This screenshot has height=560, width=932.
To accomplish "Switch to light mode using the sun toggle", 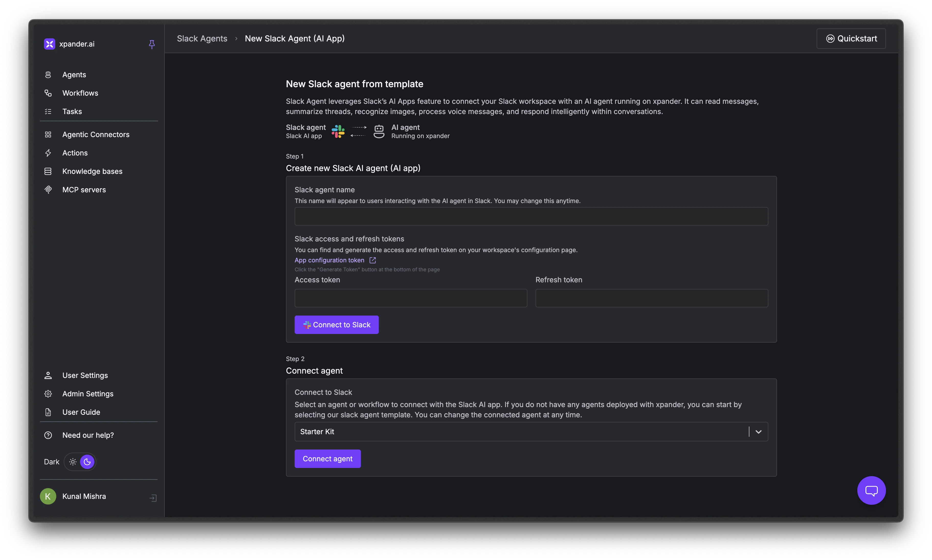I will click(72, 462).
